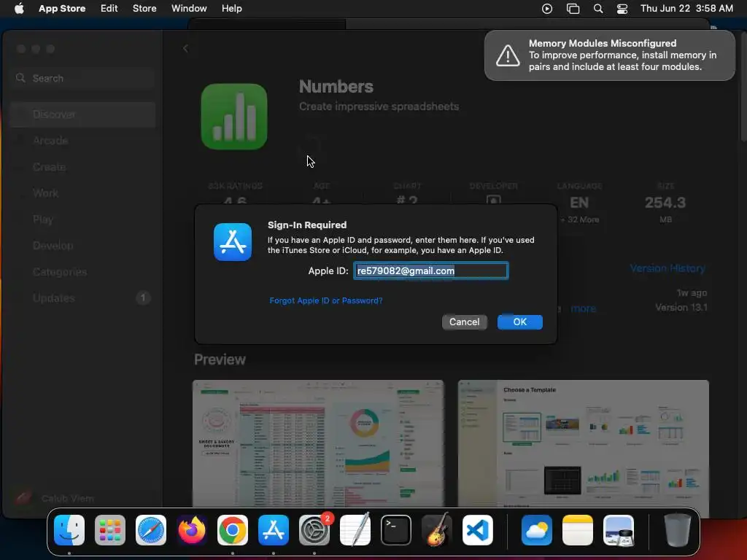Click Forgot Apple ID or Password link
Image resolution: width=747 pixels, height=560 pixels.
click(326, 300)
